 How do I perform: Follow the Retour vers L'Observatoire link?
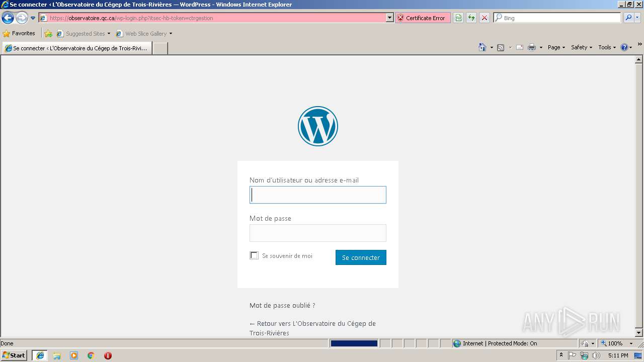coord(312,328)
